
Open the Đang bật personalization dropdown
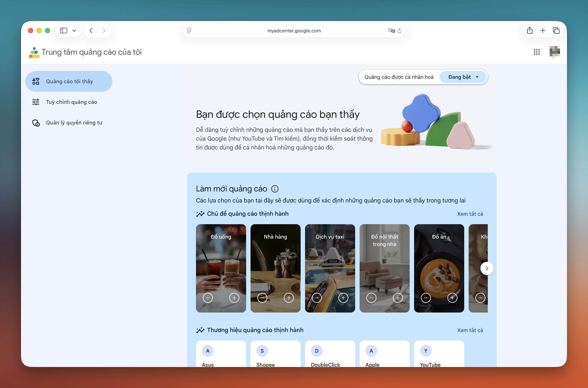[463, 77]
